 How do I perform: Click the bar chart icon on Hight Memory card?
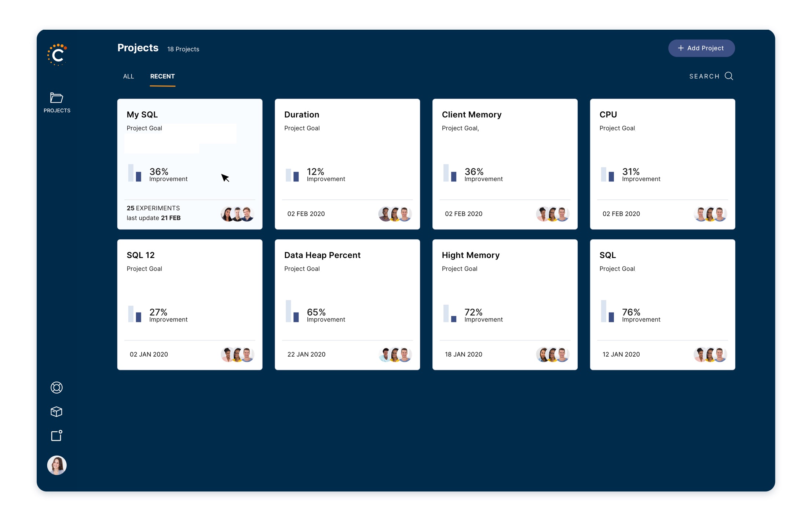click(450, 313)
